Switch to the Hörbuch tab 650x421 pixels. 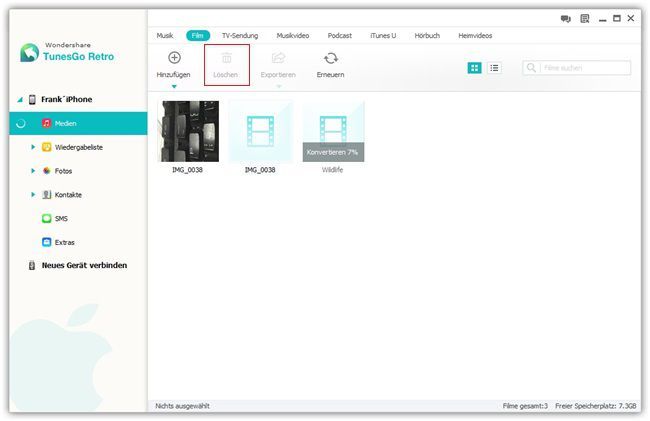(x=427, y=36)
